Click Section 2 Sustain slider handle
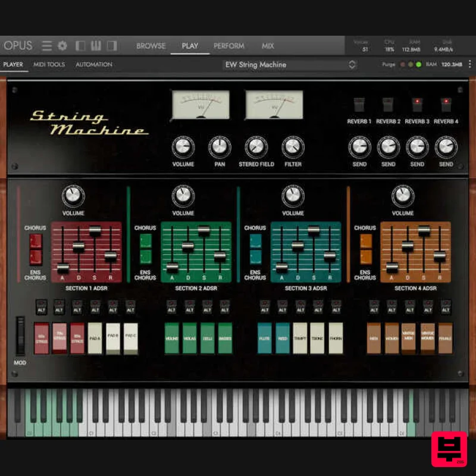476x476 pixels. 204,230
